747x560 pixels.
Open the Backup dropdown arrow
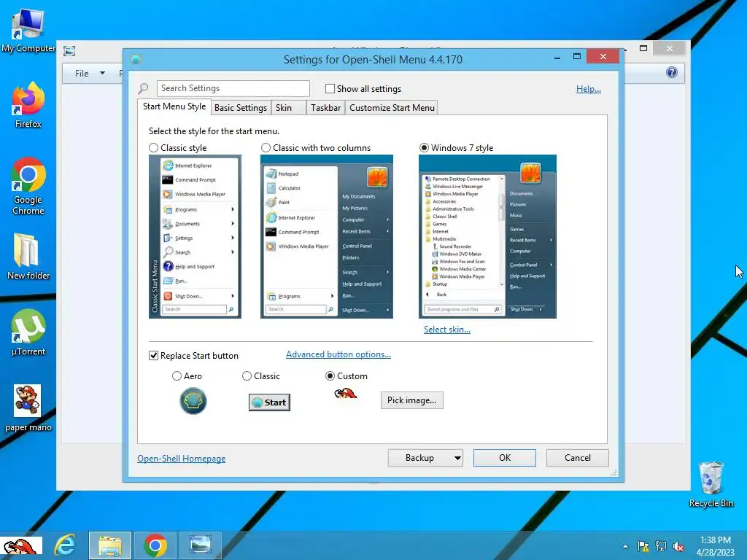tap(457, 458)
